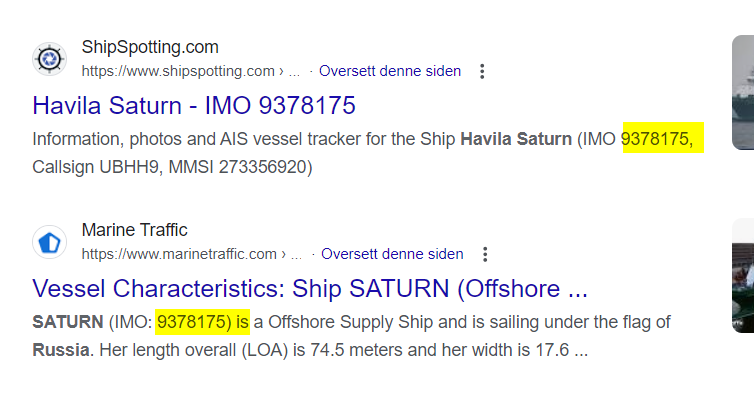Click the Marine Traffic site name
This screenshot has height=395, width=754.
click(135, 230)
